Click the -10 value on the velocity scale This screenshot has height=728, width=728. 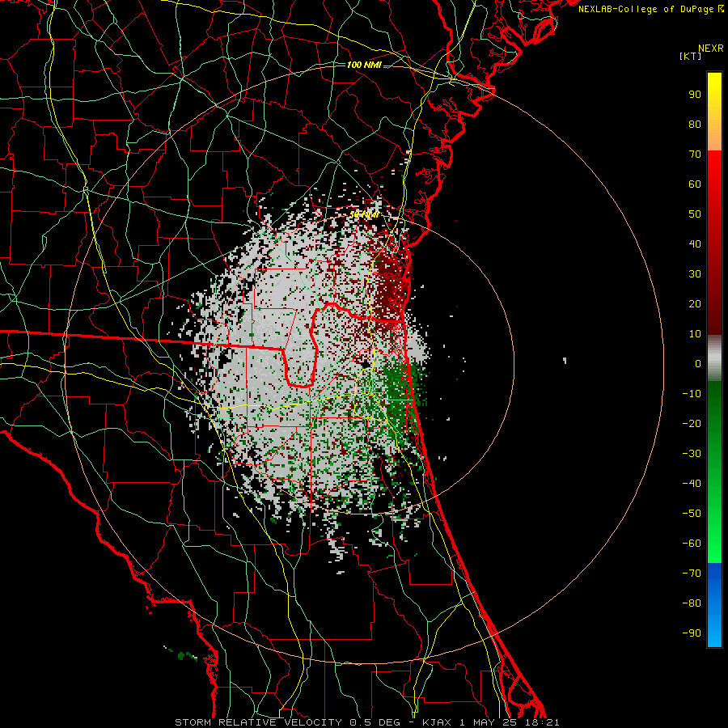692,394
